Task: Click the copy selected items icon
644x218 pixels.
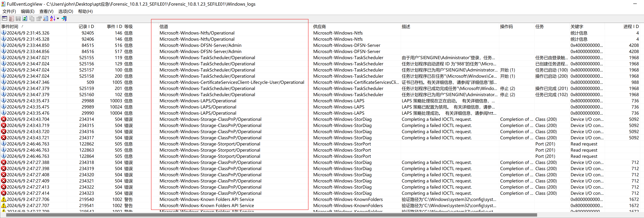Action: coord(32,18)
